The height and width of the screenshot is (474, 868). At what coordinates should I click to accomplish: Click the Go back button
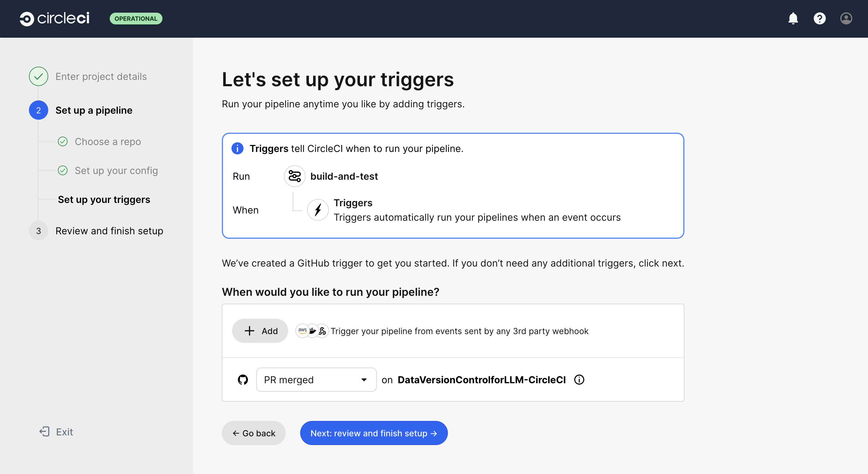point(253,433)
